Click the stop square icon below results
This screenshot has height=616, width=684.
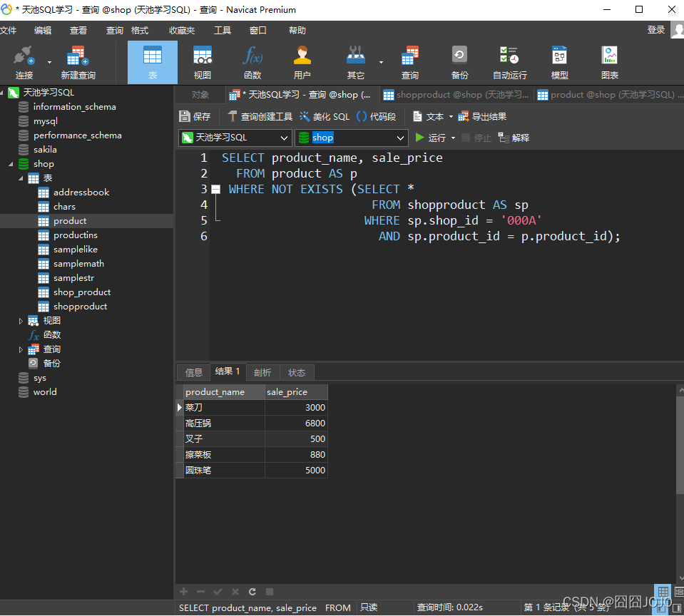[270, 592]
